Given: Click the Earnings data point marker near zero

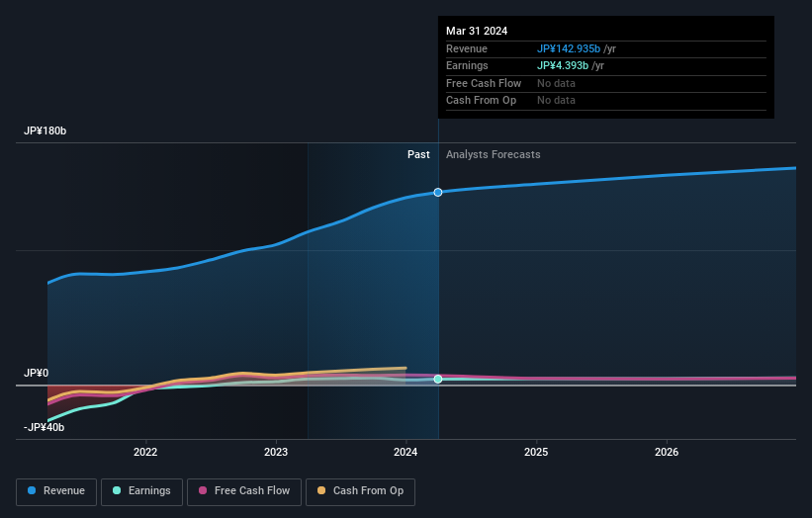Looking at the screenshot, I should (x=438, y=380).
